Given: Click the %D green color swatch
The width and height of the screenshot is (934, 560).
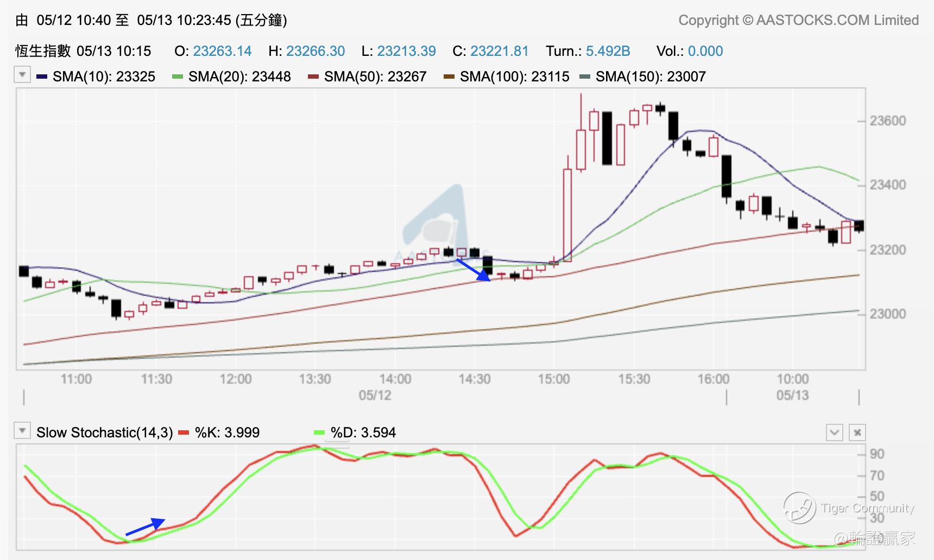Looking at the screenshot, I should point(320,432).
